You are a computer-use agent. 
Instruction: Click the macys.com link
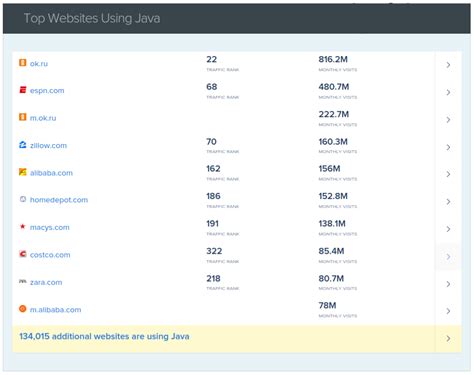50,228
